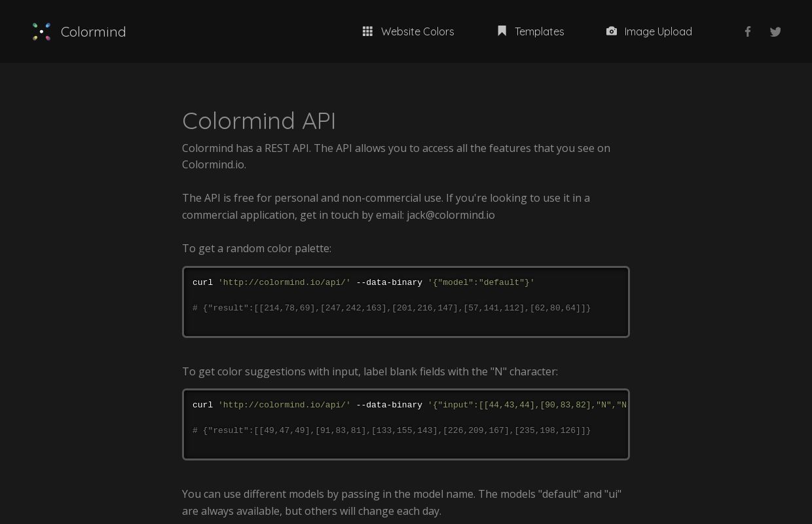Click the Image Upload camera icon
Viewport: 812px width, 524px height.
612,31
